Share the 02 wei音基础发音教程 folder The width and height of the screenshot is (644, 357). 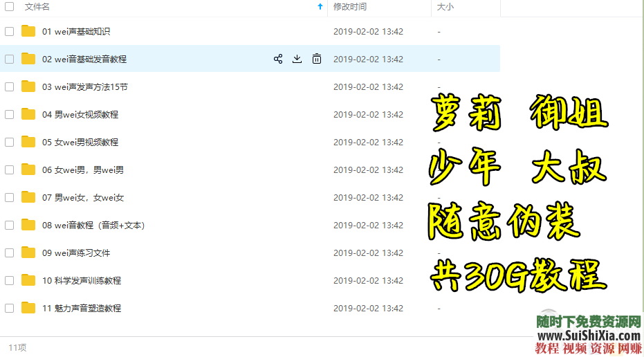tap(278, 59)
